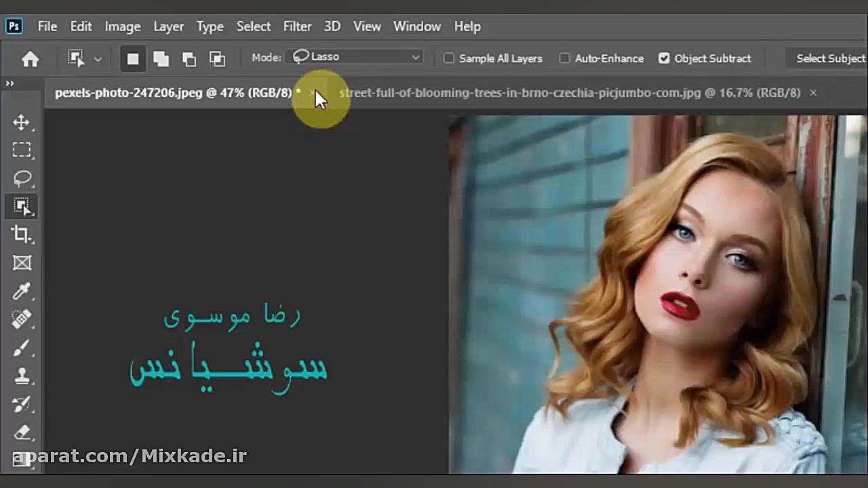Enable Sample All Layers

click(x=449, y=58)
